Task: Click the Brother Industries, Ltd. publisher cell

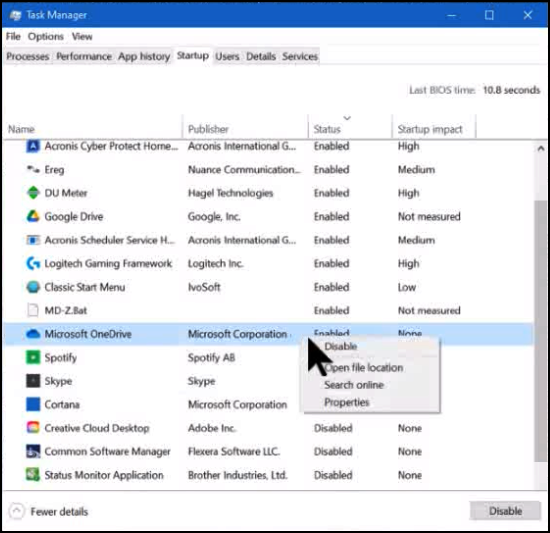Action: (x=238, y=475)
